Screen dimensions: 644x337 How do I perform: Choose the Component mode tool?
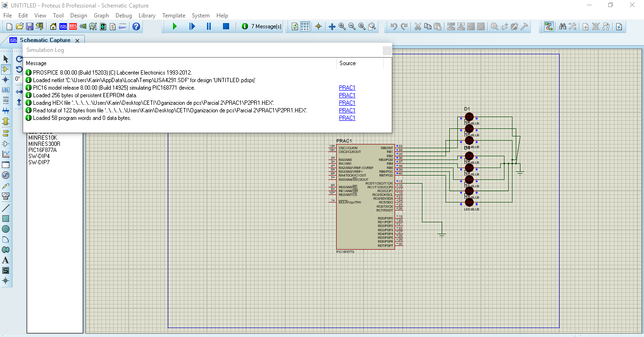coord(6,69)
